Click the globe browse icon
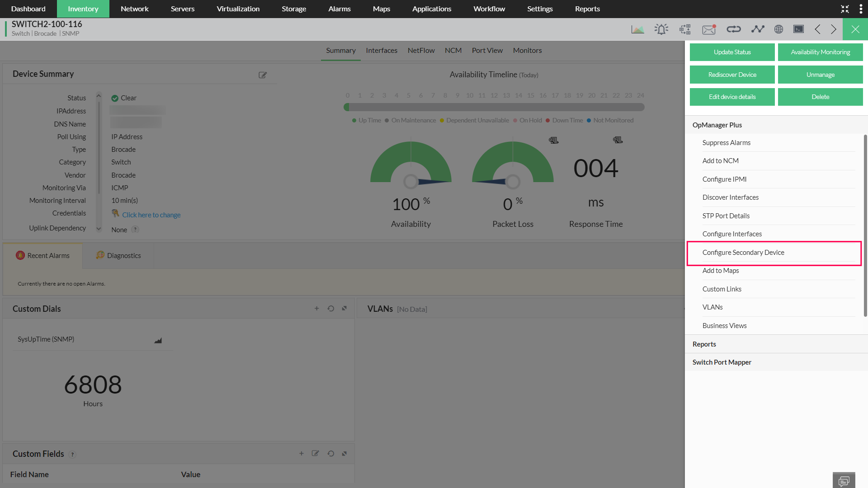Viewport: 868px width, 488px height. (x=778, y=29)
